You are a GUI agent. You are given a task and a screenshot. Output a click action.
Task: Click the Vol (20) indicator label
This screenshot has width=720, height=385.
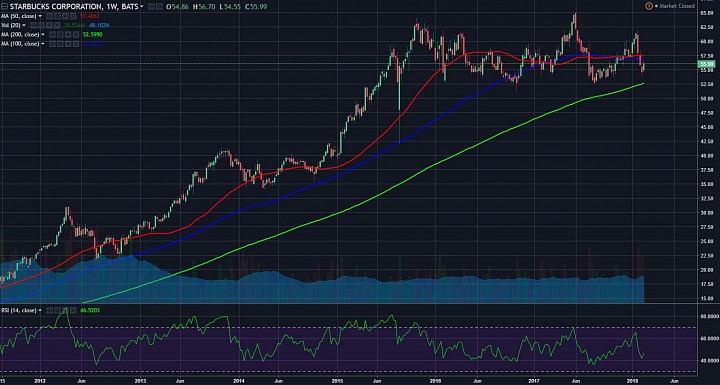click(x=11, y=25)
